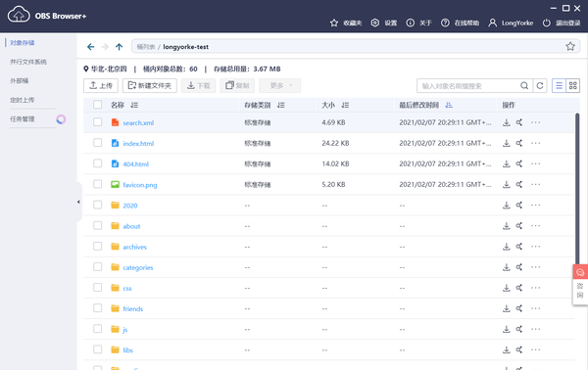The width and height of the screenshot is (588, 370).
Task: Click the 上传 upload button
Action: [x=101, y=86]
